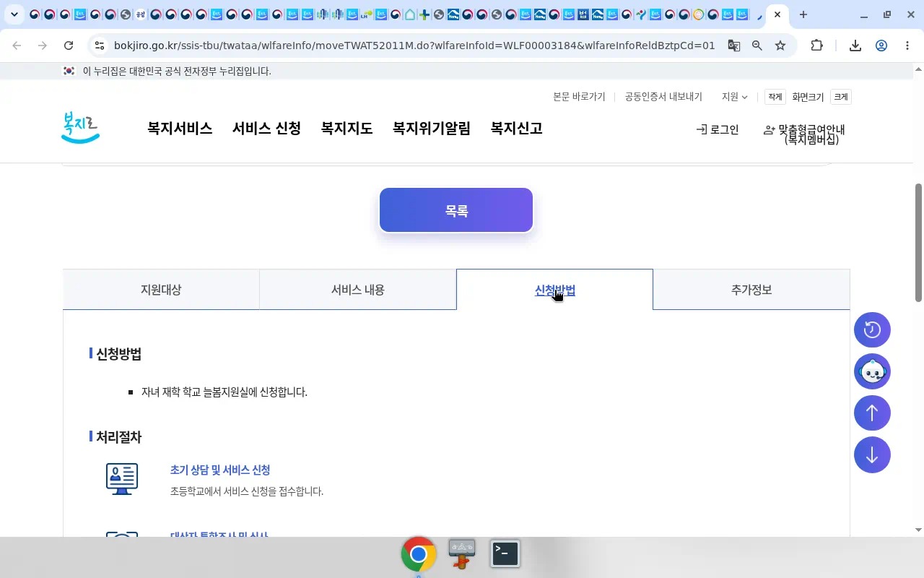Select the 신청방법 tab
924x578 pixels.
(554, 290)
